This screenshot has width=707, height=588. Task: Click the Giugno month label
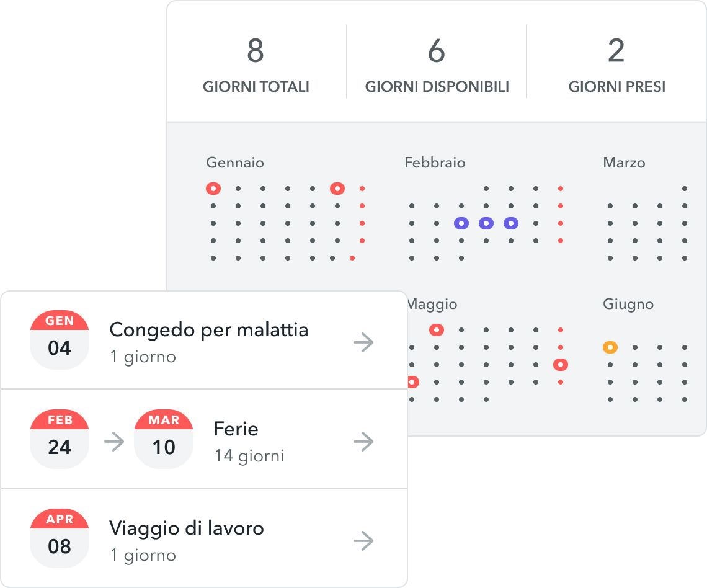[628, 305]
